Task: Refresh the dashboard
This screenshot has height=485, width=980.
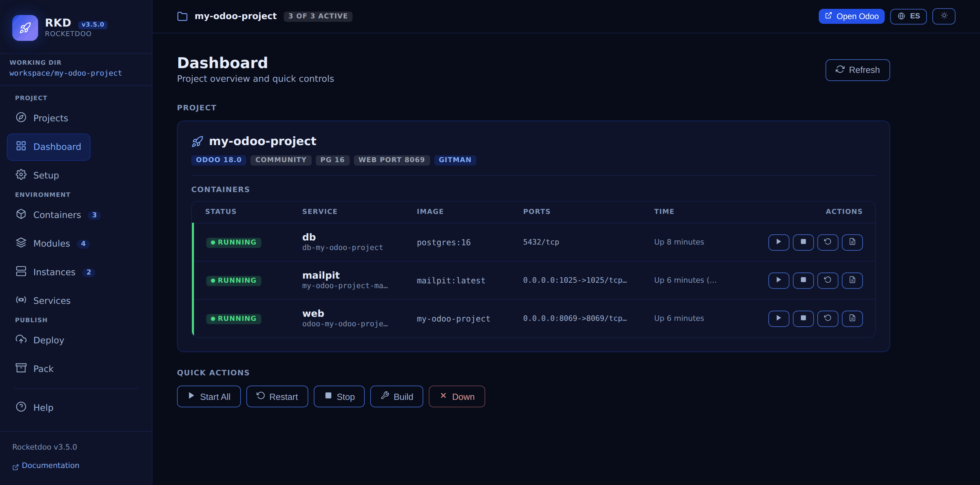Action: pos(857,70)
